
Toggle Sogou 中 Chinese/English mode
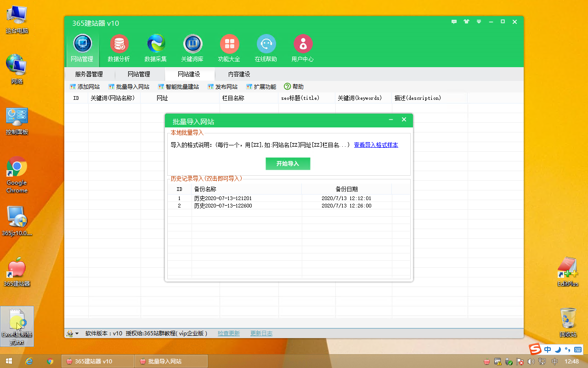[x=548, y=350]
